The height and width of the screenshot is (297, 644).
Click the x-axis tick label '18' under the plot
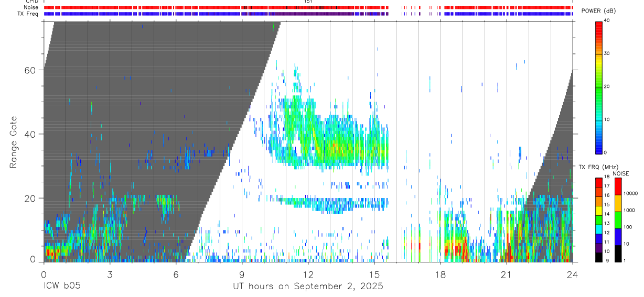click(440, 274)
